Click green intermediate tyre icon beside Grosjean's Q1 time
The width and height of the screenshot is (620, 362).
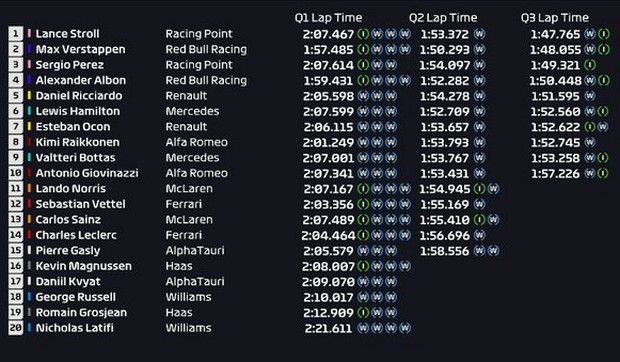(x=363, y=313)
